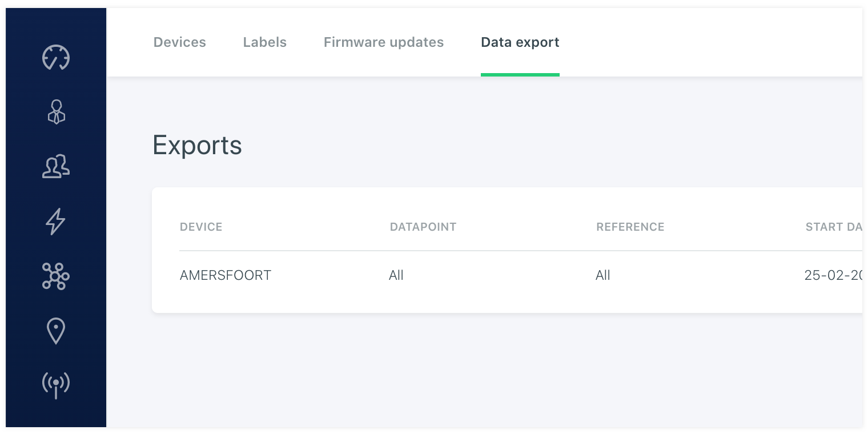Viewport: 868px width, 434px height.
Task: Open the Labels tab
Action: (265, 42)
